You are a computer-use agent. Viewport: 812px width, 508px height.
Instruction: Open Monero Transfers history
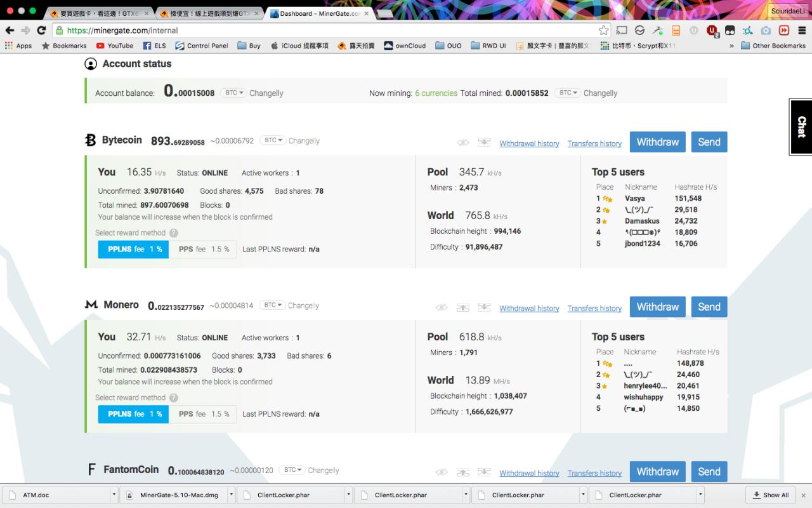pos(594,309)
